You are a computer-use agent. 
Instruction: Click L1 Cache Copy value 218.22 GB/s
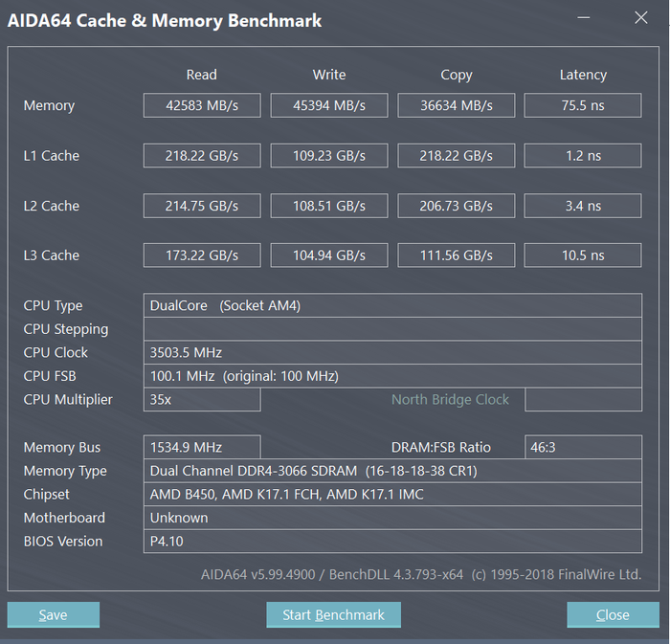point(457,155)
